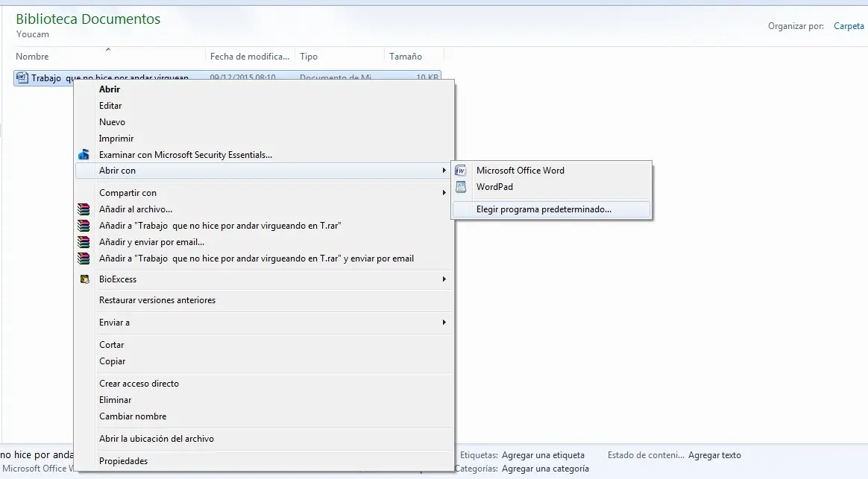Click WinRAR icon beside 'Añadir y enviar por email...'
868x479 pixels.
pyautogui.click(x=84, y=241)
